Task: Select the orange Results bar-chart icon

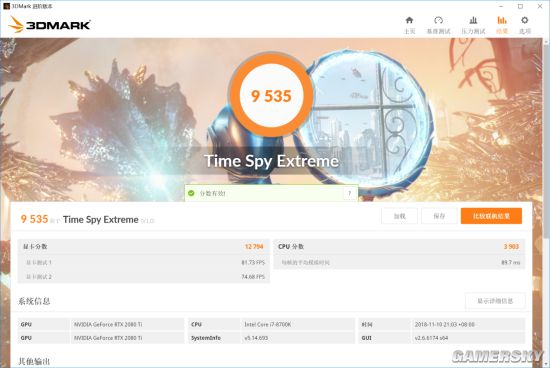Action: pos(502,20)
